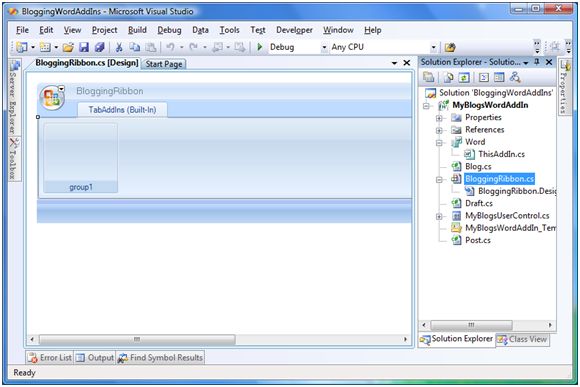
Task: Click the Undo arrow icon
Action: click(x=171, y=47)
